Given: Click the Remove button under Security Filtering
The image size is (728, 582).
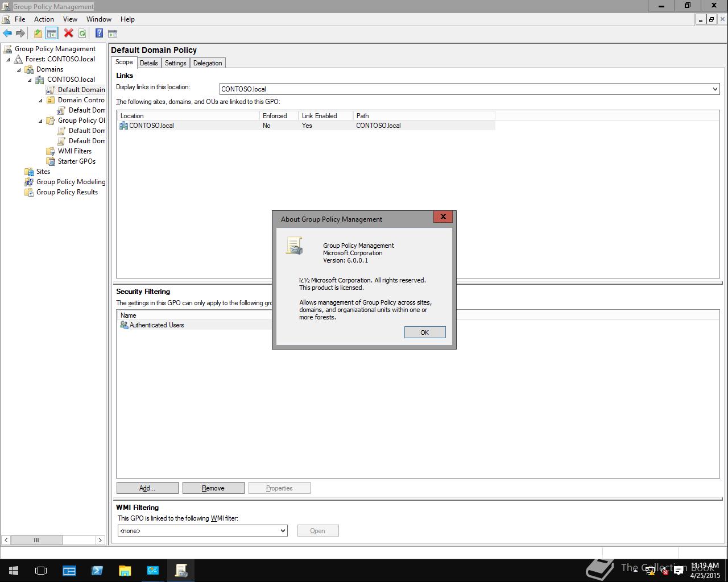Looking at the screenshot, I should click(x=213, y=488).
